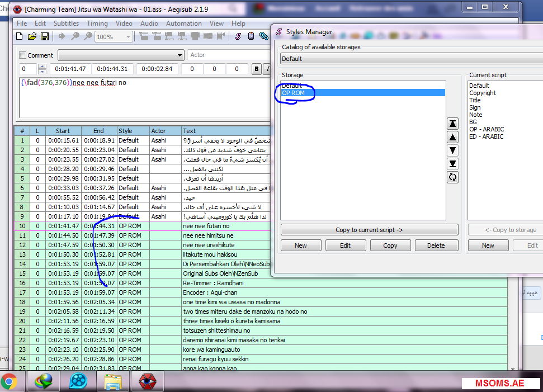The width and height of the screenshot is (543, 392).
Task: Select the OP - ARABIC style in Current script
Action: point(488,129)
